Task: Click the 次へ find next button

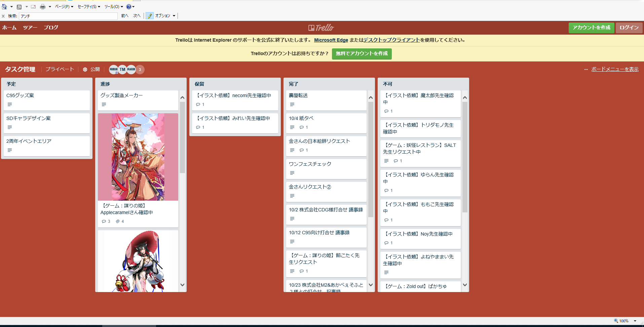Action: pos(137,16)
